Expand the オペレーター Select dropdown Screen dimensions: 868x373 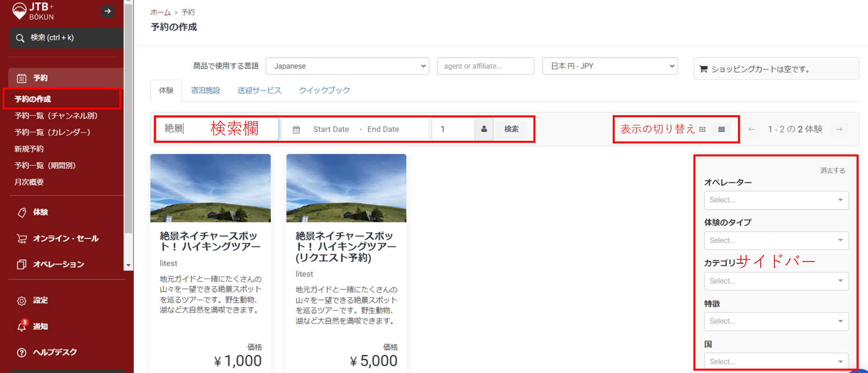[776, 200]
